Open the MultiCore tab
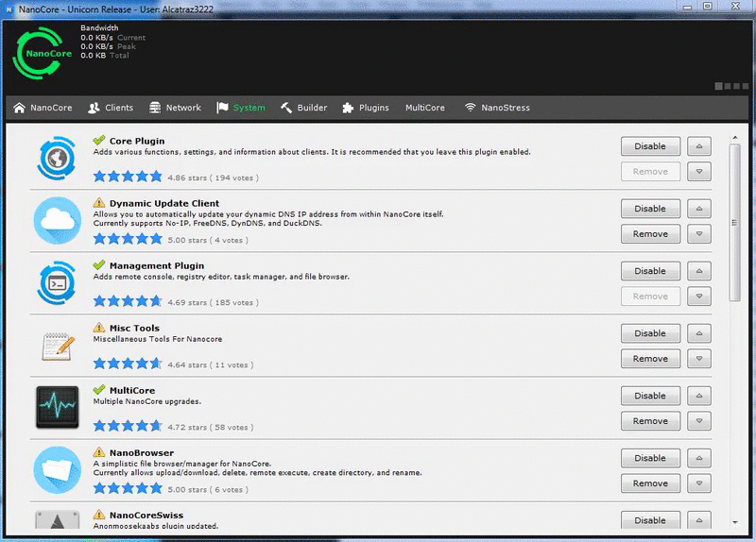Screen dimensions: 756x542 coord(425,108)
